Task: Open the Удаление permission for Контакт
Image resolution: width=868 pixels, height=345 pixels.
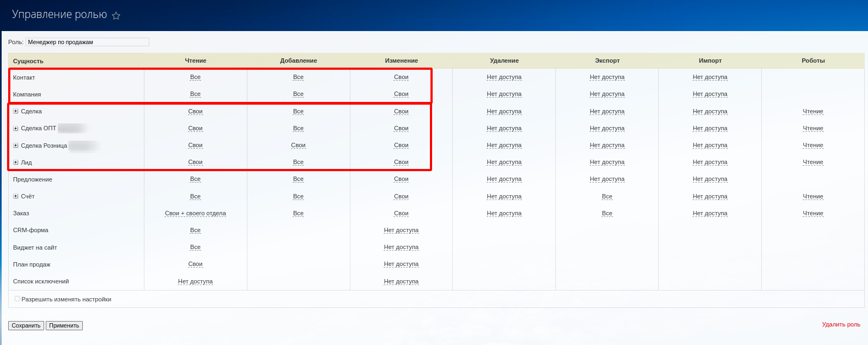Action: [x=504, y=77]
